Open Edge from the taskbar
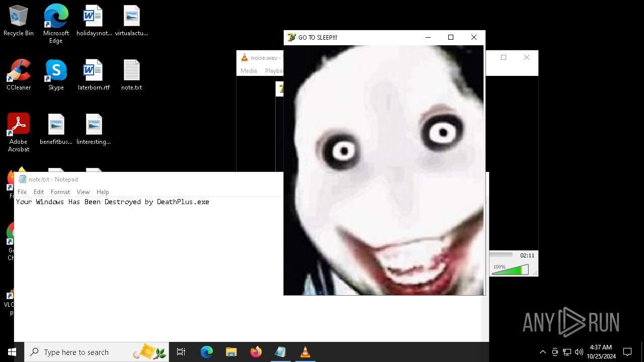 [x=207, y=352]
